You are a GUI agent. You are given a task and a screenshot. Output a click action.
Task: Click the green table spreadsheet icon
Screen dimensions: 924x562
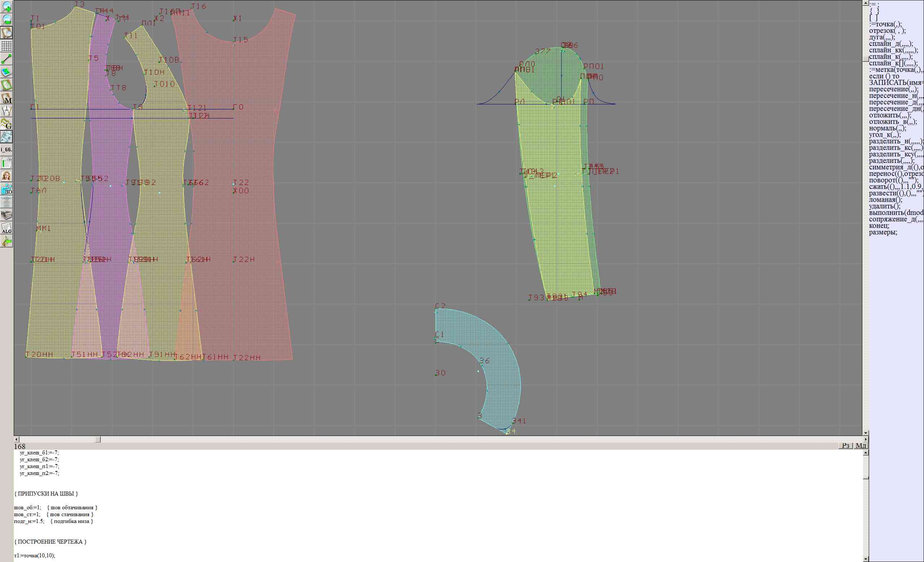(x=7, y=163)
